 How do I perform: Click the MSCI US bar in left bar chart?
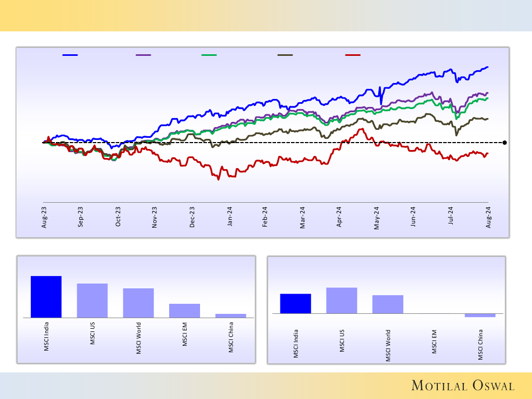click(92, 301)
